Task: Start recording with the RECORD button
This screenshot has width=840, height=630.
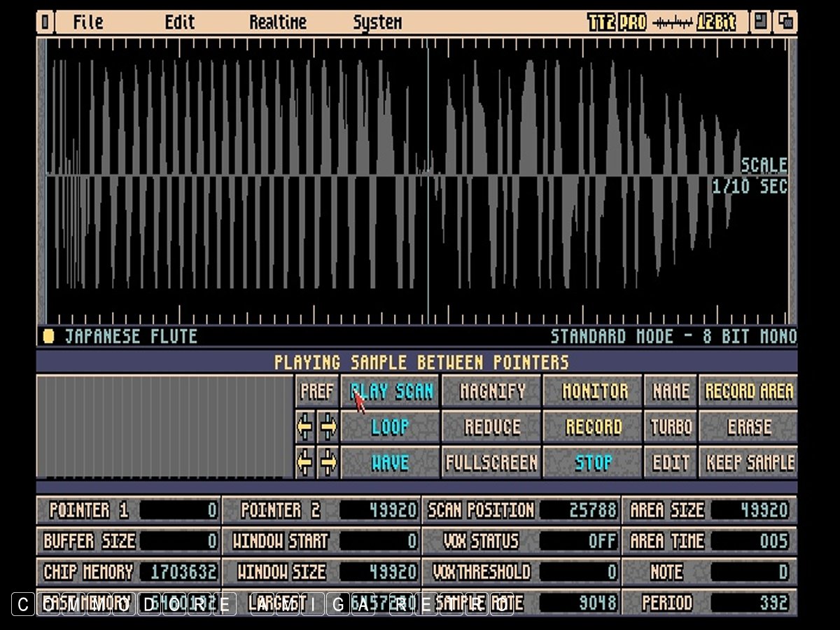Action: 593,427
